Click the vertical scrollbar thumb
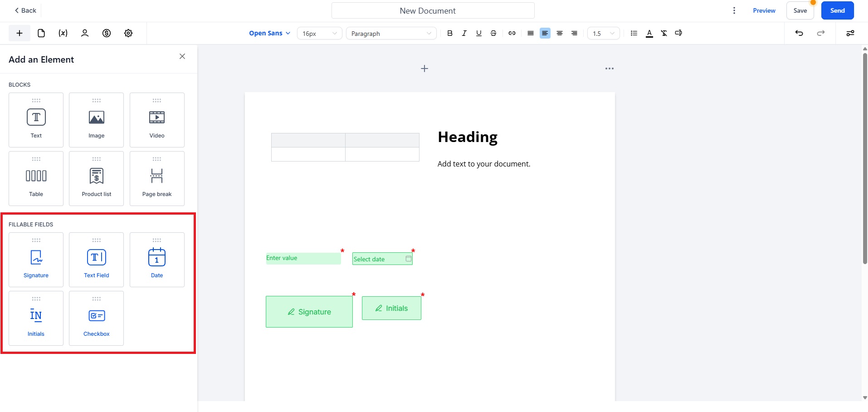This screenshot has width=868, height=412. click(865, 158)
